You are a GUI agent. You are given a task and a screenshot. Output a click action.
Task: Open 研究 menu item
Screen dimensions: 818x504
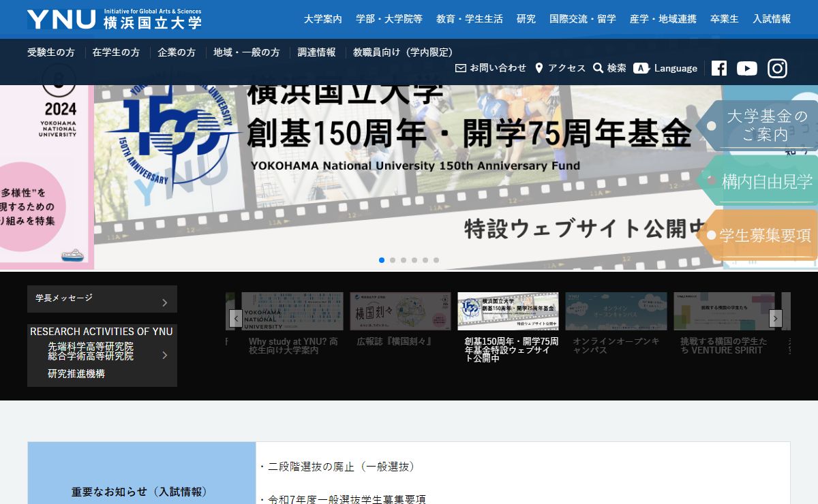coord(526,19)
